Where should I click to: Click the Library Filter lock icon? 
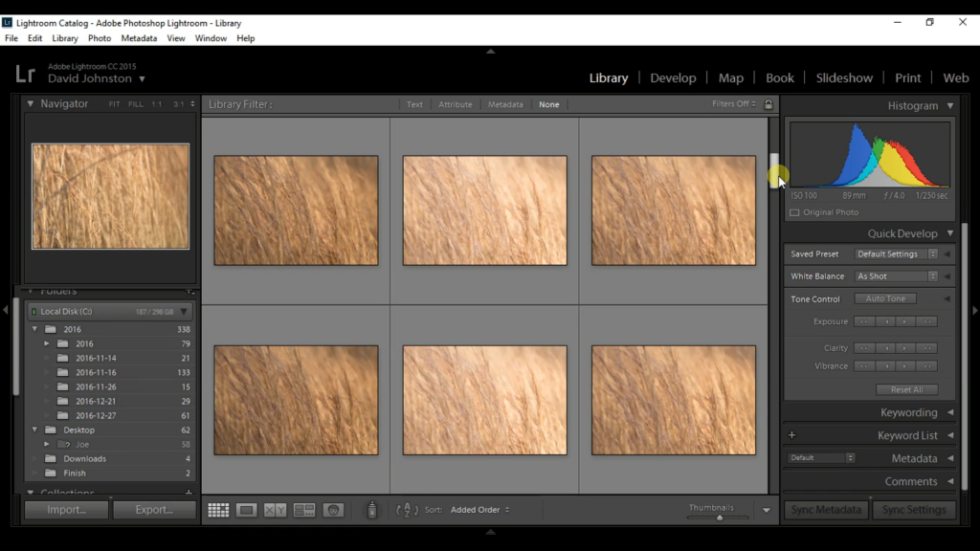768,104
